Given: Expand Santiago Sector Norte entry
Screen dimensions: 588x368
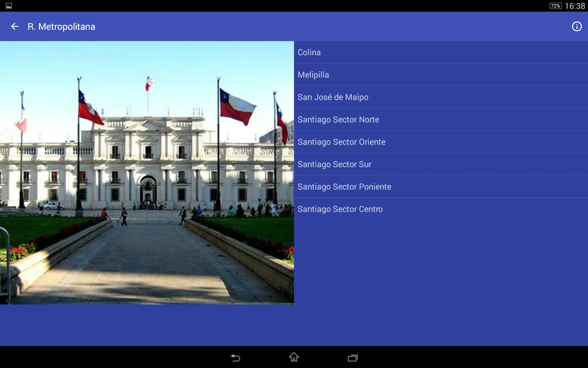Looking at the screenshot, I should click(339, 119).
